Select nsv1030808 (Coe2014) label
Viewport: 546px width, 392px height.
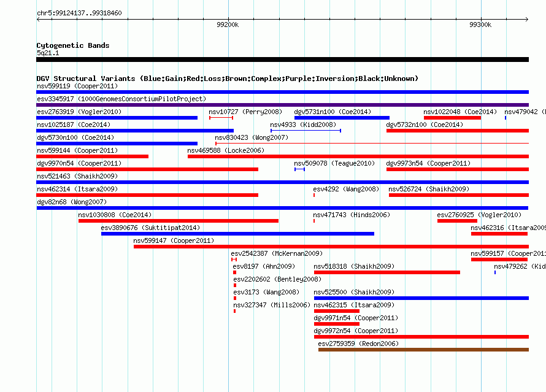[x=115, y=215]
